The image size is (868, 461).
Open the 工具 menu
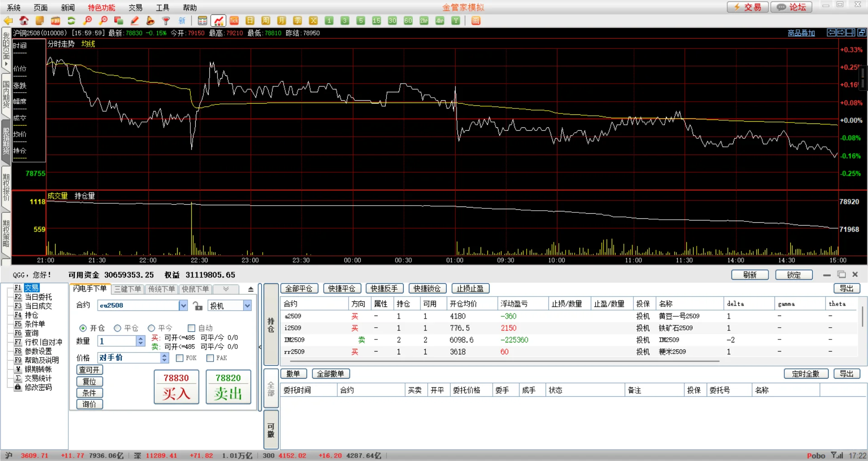[162, 8]
